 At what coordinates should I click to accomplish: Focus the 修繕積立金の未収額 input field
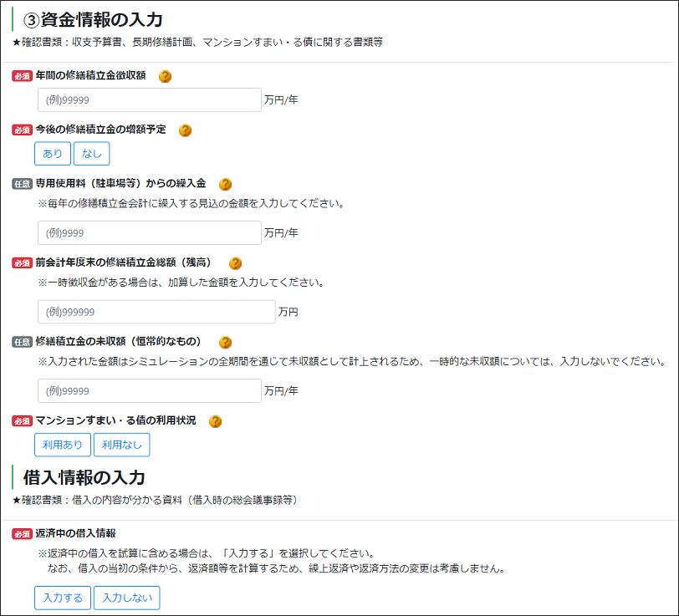point(150,391)
